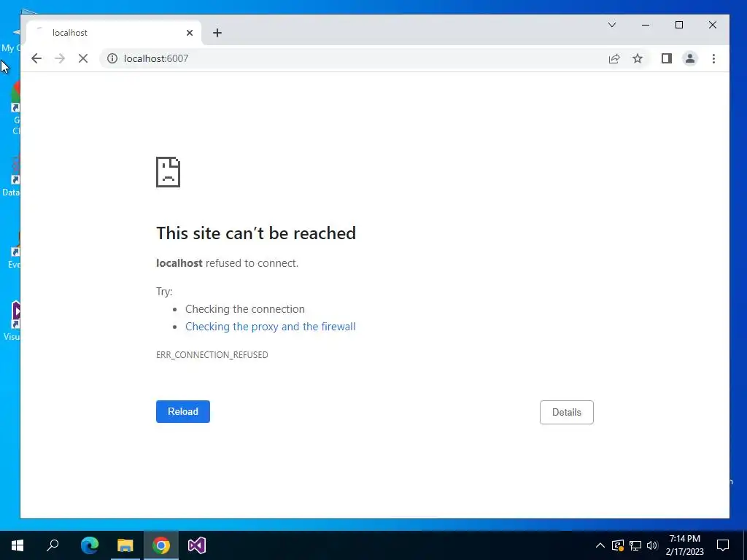Click the forward navigation arrow
747x560 pixels.
[60, 58]
